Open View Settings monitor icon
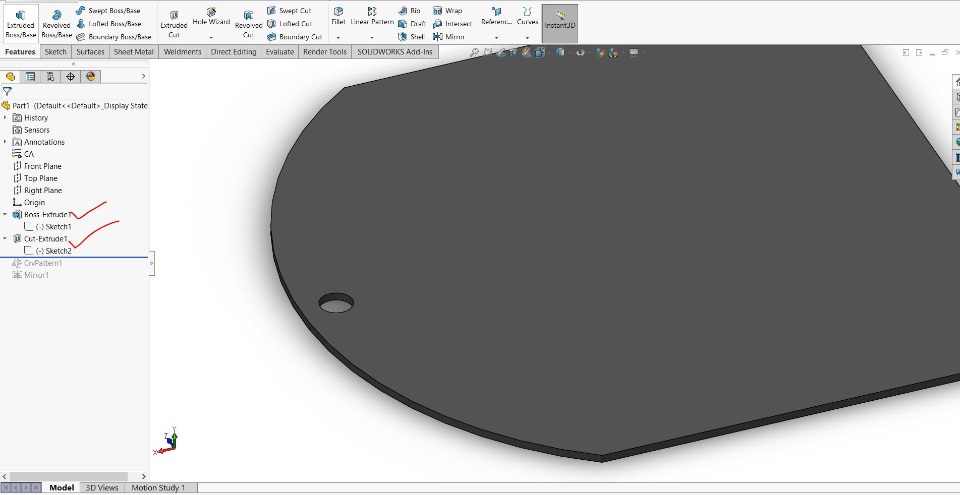This screenshot has height=495, width=960. coord(634,53)
